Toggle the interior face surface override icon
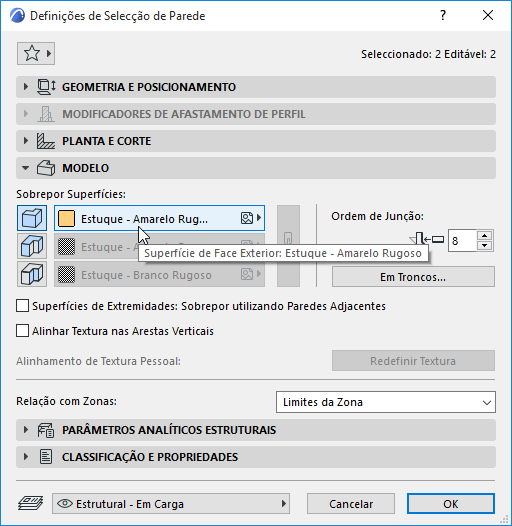 tap(32, 274)
